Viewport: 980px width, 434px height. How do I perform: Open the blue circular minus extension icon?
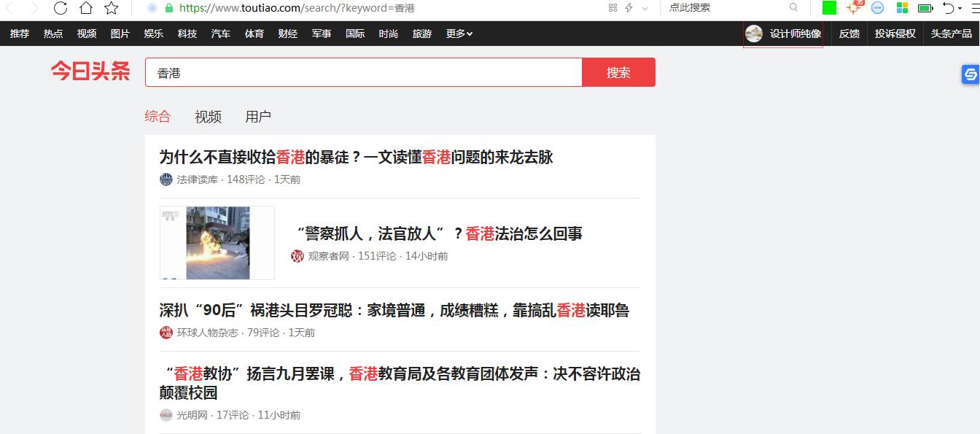(x=878, y=7)
